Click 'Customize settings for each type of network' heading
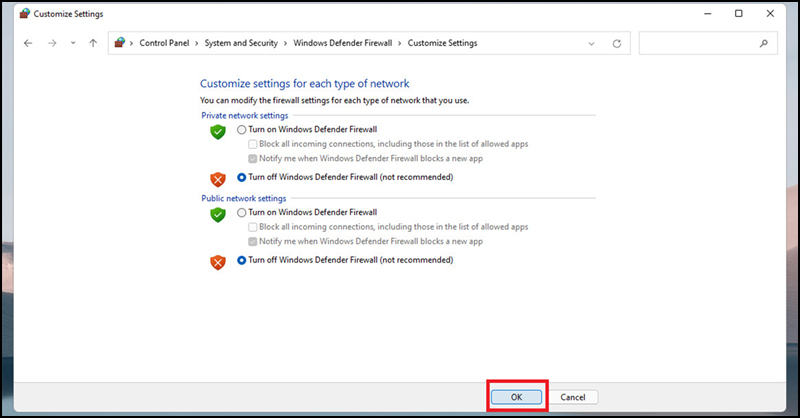 [x=305, y=84]
